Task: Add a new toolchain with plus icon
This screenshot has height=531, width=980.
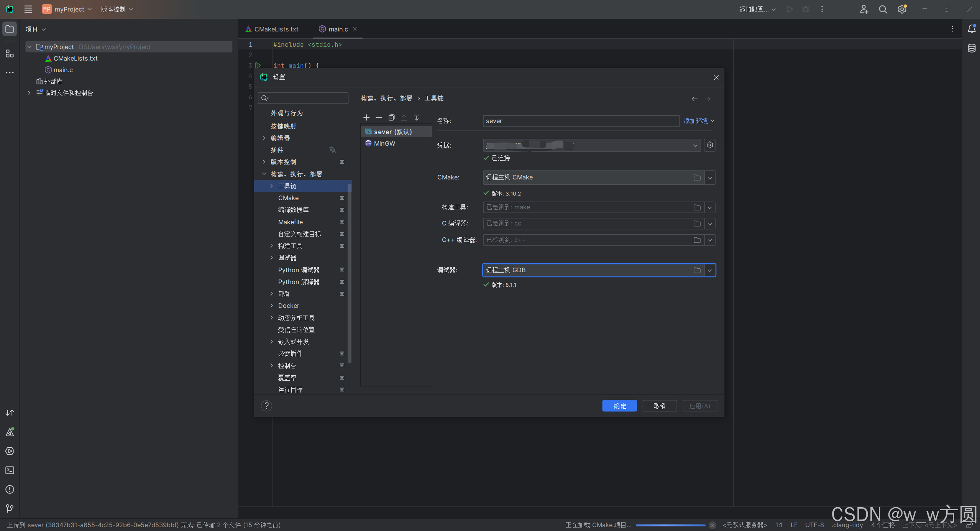Action: coord(366,117)
